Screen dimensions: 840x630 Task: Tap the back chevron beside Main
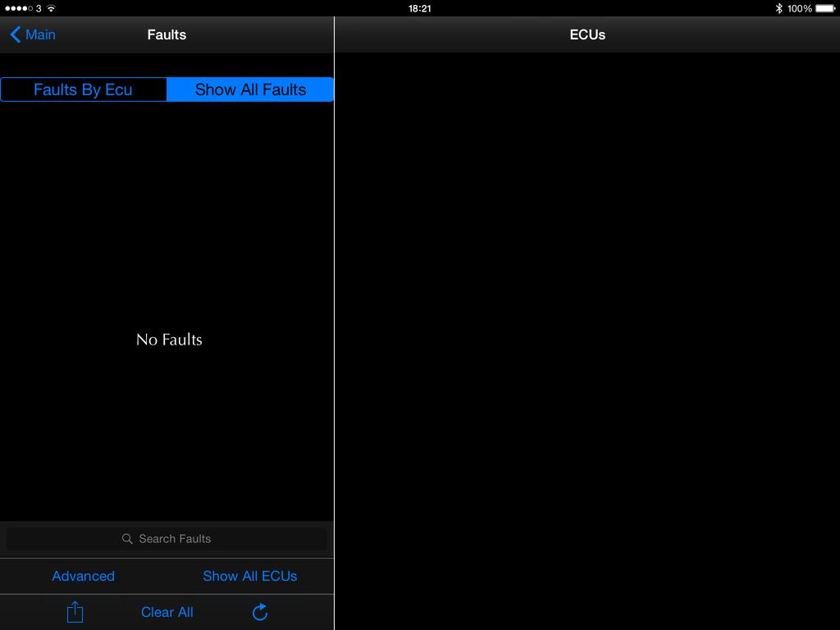tap(15, 34)
